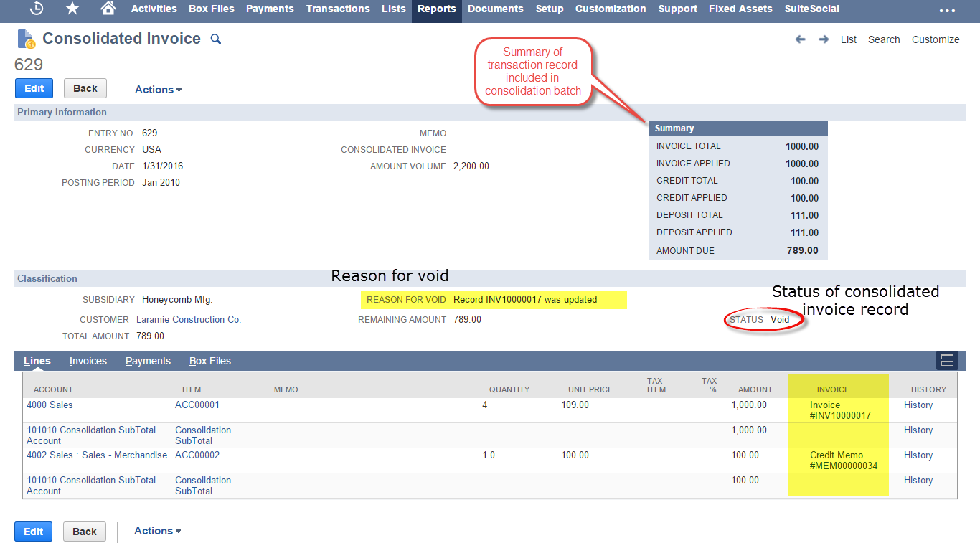Select the Reason for Void text
The image size is (980, 543).
(x=525, y=300)
